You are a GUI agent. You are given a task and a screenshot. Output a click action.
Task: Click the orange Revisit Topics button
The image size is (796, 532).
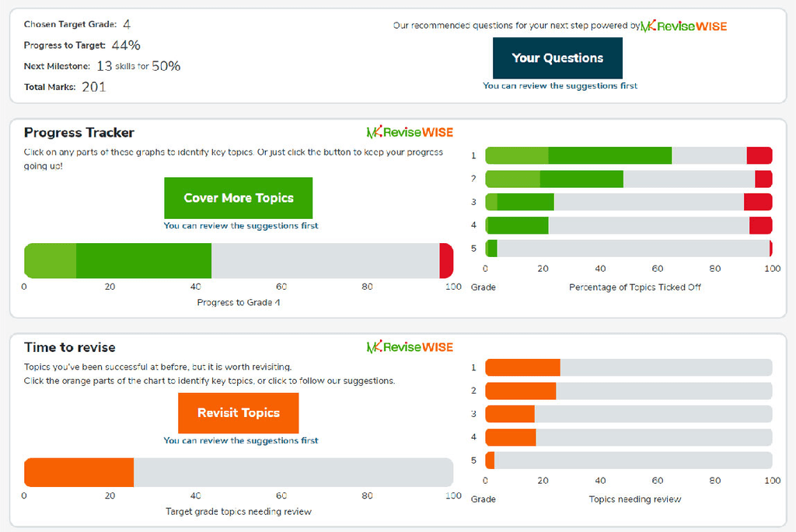[x=238, y=413]
